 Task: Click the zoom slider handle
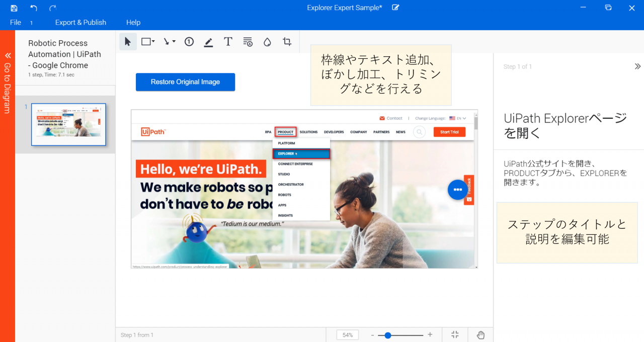[x=388, y=335]
